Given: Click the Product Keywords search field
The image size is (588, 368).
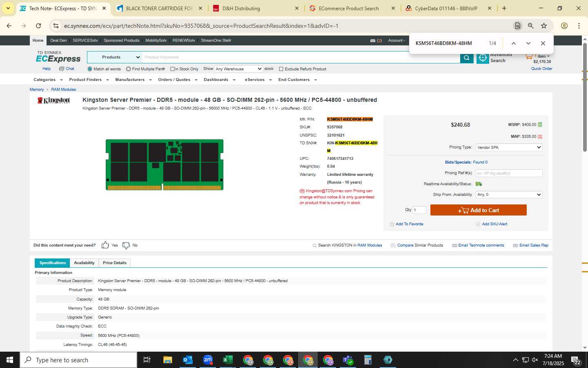Looking at the screenshot, I should [x=301, y=57].
